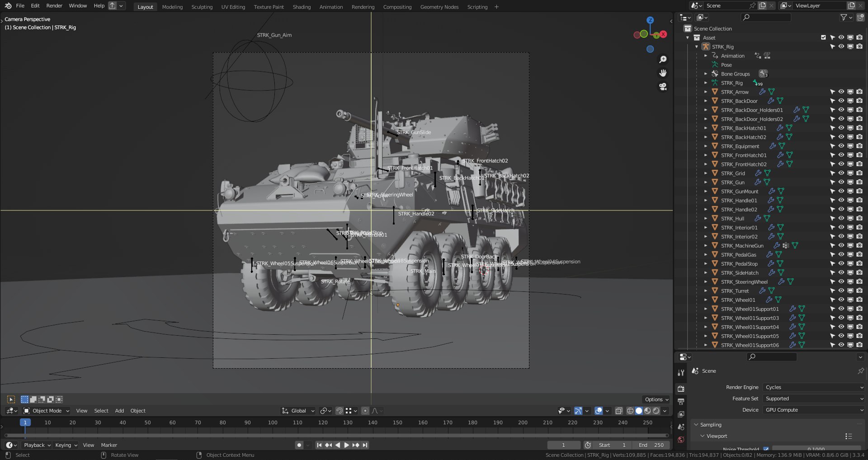Open the Playback popover in timeline
868x460 pixels.
tap(37, 445)
